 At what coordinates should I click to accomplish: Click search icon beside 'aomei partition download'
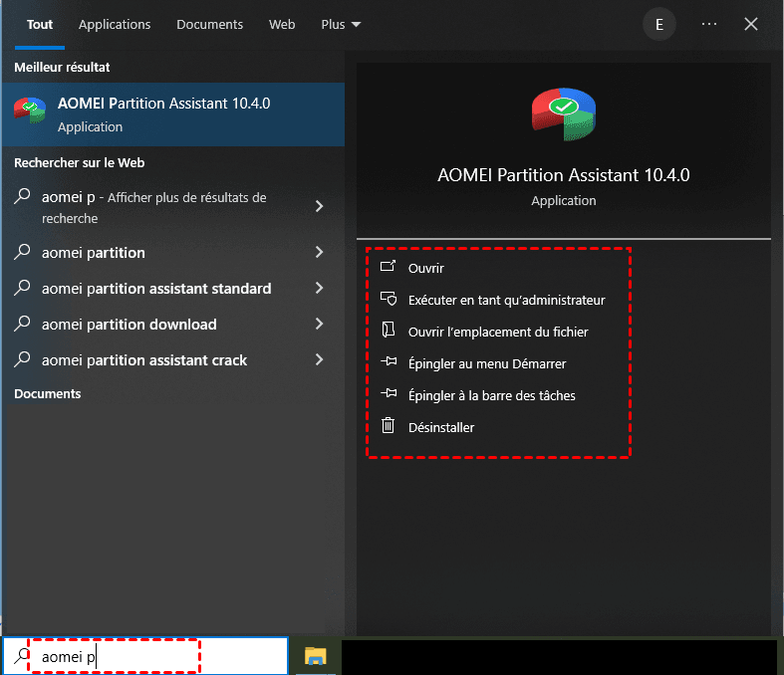point(22,324)
